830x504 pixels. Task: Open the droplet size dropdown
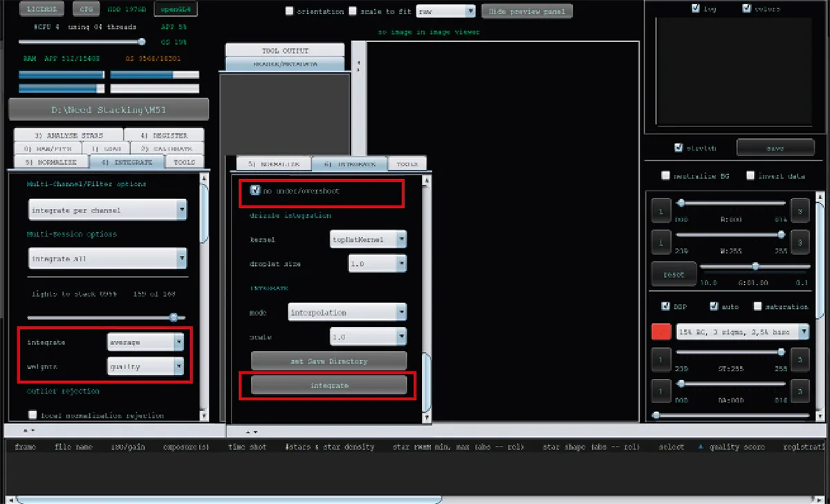(378, 264)
